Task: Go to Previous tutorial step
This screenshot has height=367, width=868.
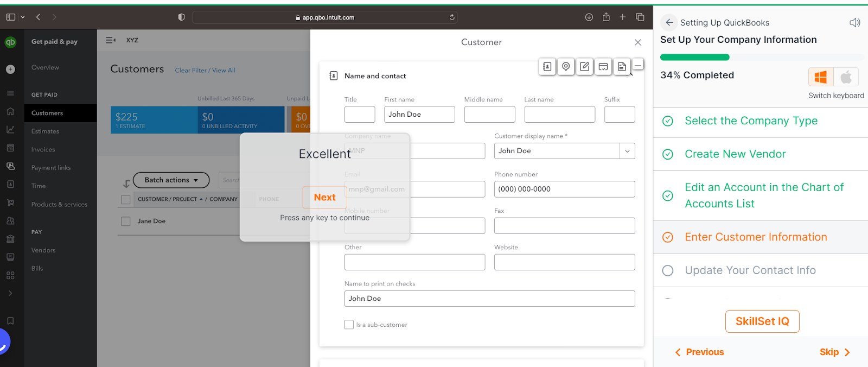Action: (699, 352)
